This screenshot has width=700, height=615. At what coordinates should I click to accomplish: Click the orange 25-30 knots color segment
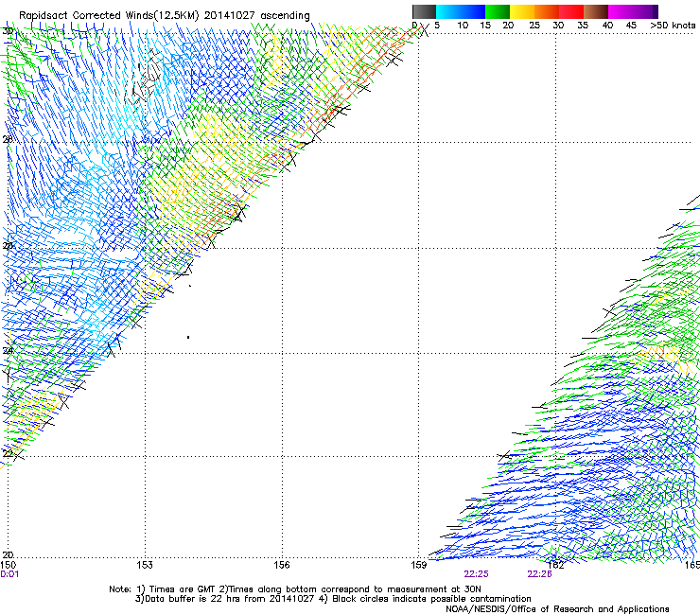[x=547, y=11]
